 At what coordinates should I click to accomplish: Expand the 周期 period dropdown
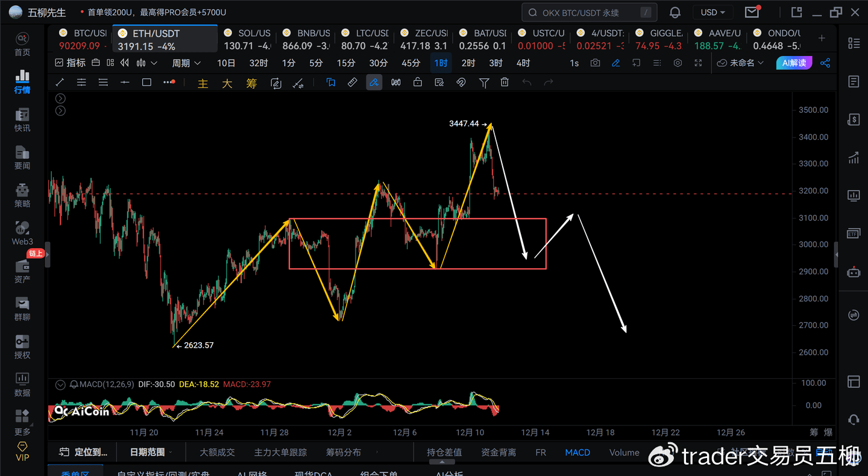pos(186,63)
